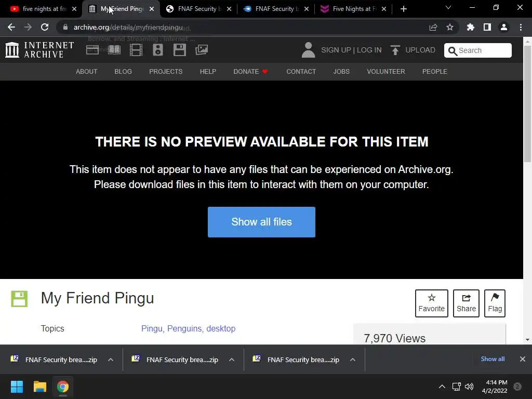Open the BLOG menu item
Screen dimensions: 532x399
click(123, 72)
